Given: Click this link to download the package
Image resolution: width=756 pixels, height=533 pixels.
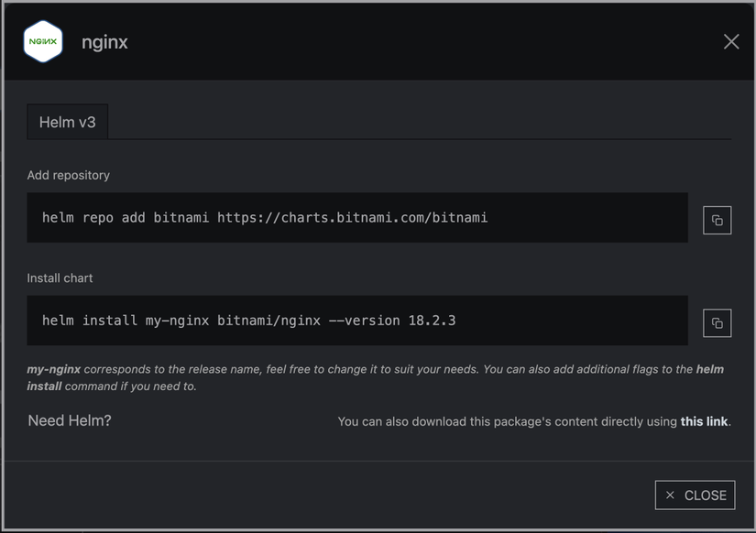Looking at the screenshot, I should pos(702,421).
